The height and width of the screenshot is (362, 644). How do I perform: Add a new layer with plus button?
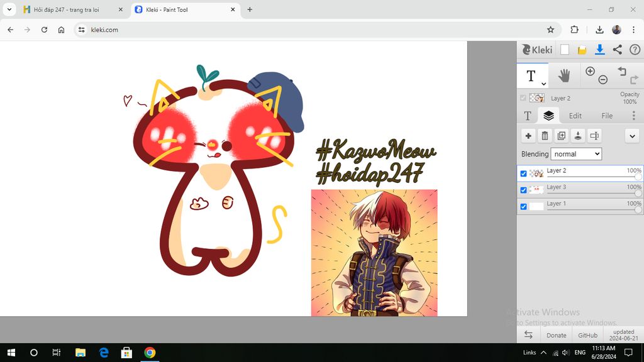[x=528, y=136]
